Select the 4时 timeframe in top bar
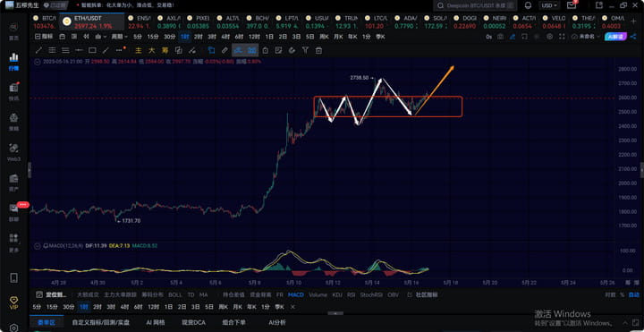The height and width of the screenshot is (332, 644). tap(225, 37)
